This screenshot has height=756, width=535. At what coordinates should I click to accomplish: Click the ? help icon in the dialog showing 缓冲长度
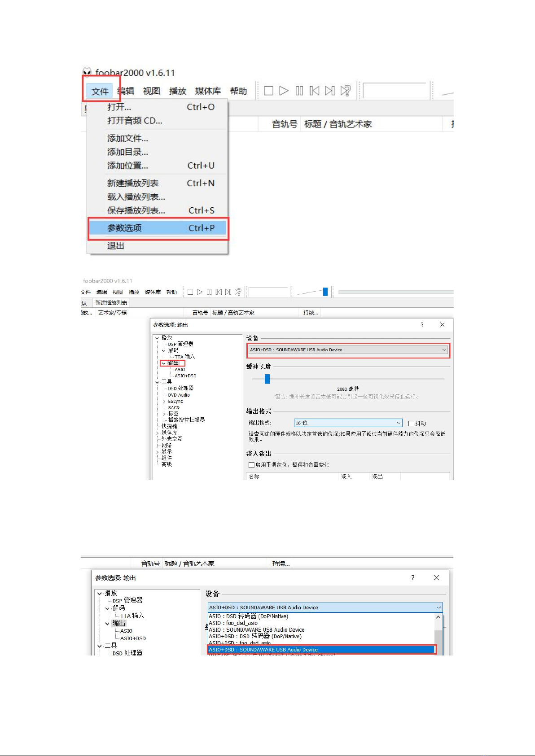(422, 325)
